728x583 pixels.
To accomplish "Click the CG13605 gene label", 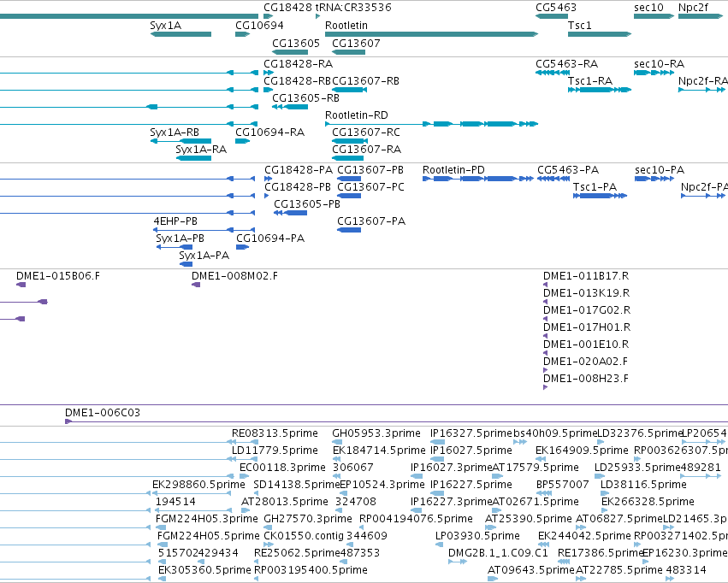I will tap(296, 44).
